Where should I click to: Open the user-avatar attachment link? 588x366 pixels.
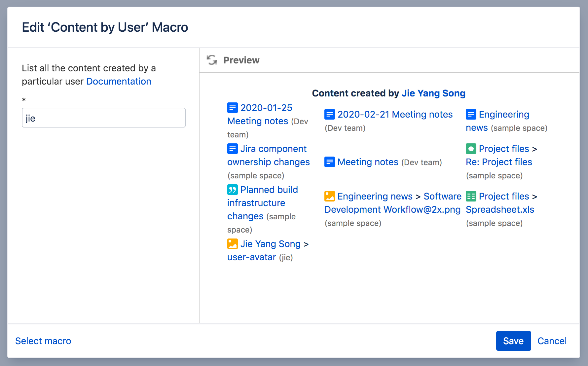[x=251, y=257]
